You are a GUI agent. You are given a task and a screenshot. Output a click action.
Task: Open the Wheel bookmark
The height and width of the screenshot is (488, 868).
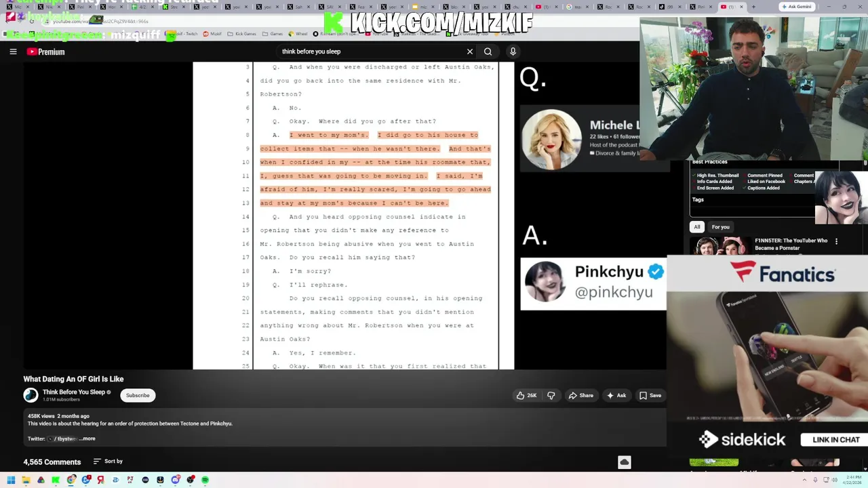(x=298, y=33)
